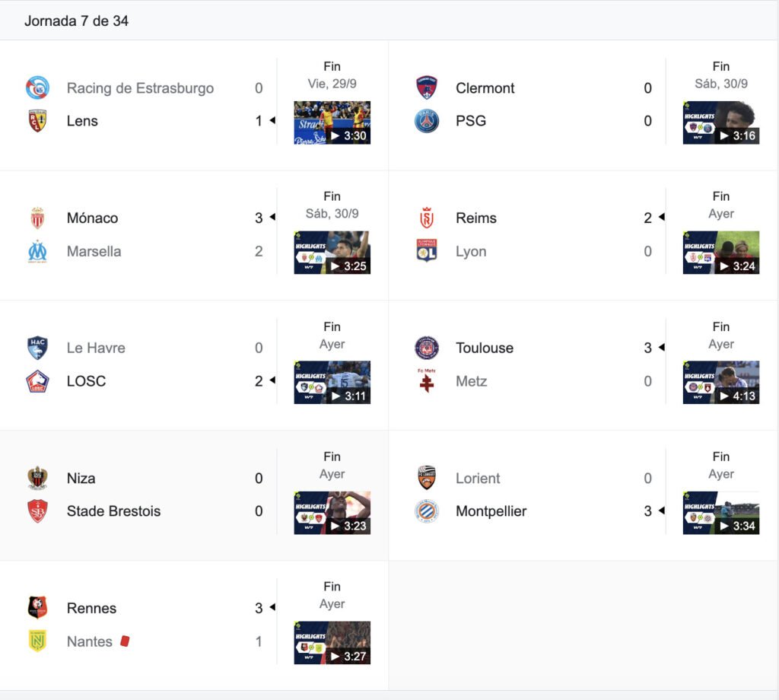The width and height of the screenshot is (779, 700).
Task: Play the Toulouse vs Metz 4:13 highlights
Action: pyautogui.click(x=721, y=383)
